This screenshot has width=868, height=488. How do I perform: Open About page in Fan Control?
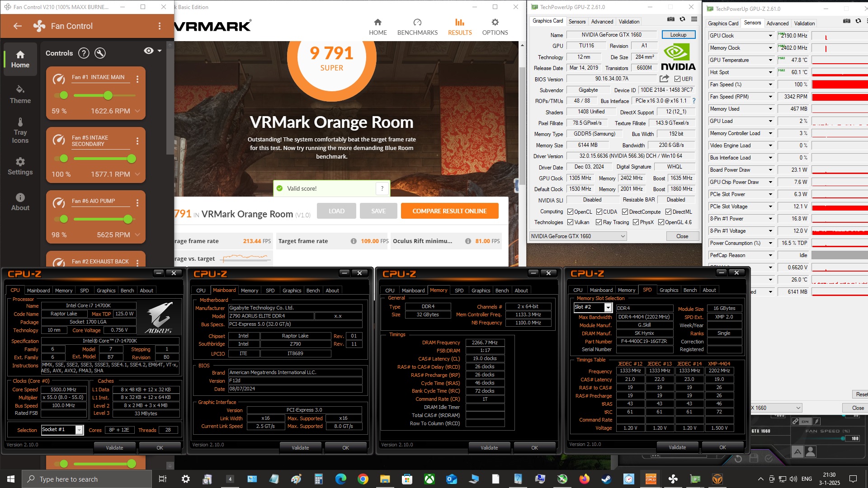20,202
